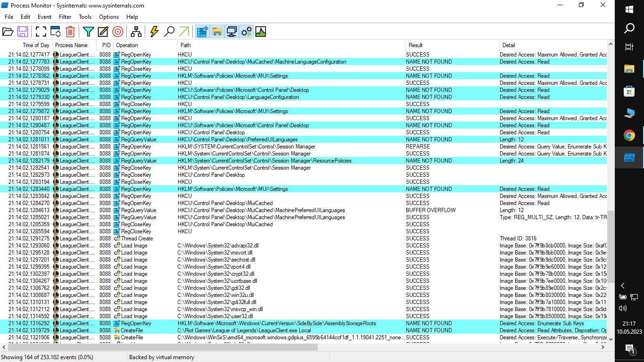The image size is (644, 362).
Task: Select the advapi32.dll Load Image path
Action: point(218,246)
